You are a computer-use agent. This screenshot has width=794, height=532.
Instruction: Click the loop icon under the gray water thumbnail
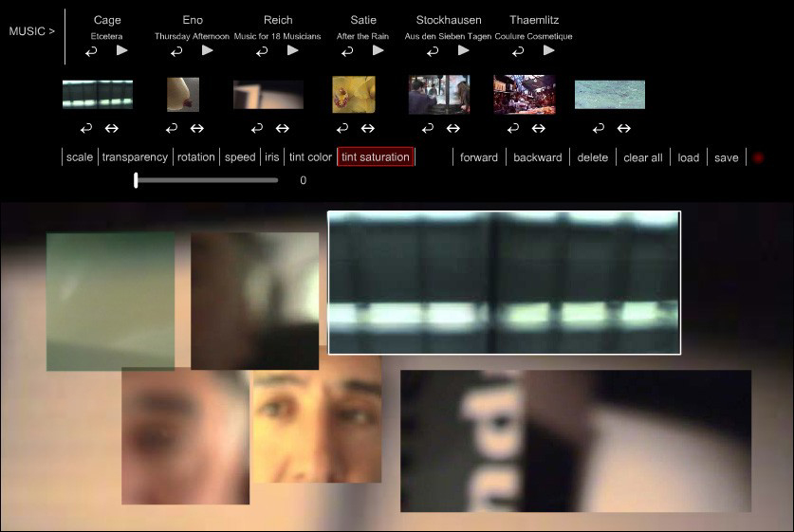pyautogui.click(x=599, y=128)
